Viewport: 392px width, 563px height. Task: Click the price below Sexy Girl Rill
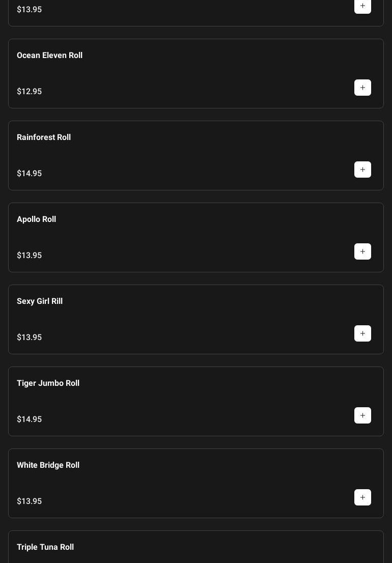(30, 337)
